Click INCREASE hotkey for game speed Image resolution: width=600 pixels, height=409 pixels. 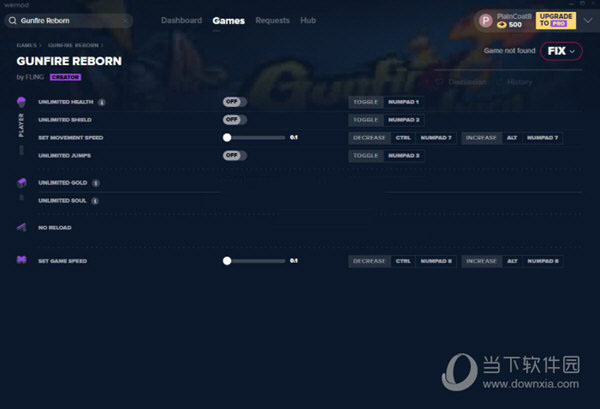[x=481, y=261]
